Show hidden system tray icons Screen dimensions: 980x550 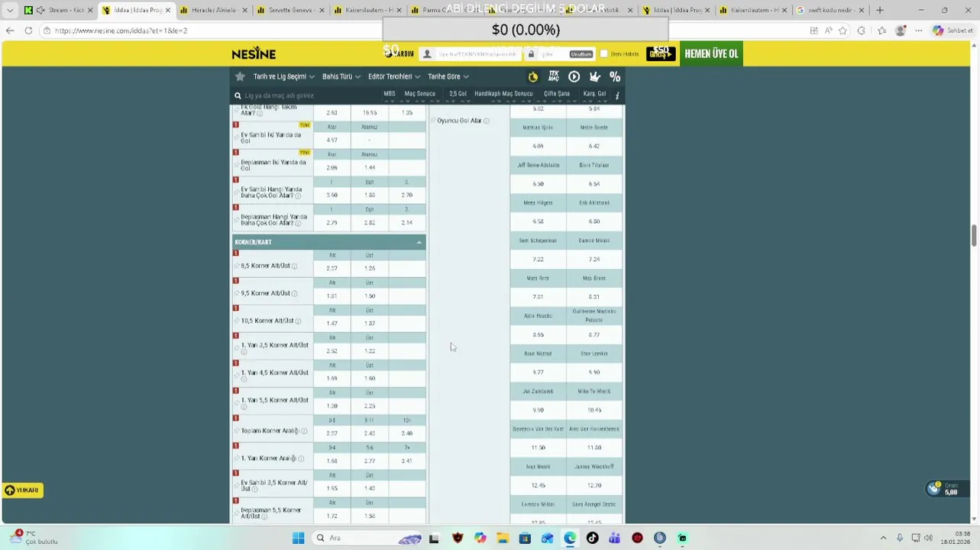click(883, 538)
